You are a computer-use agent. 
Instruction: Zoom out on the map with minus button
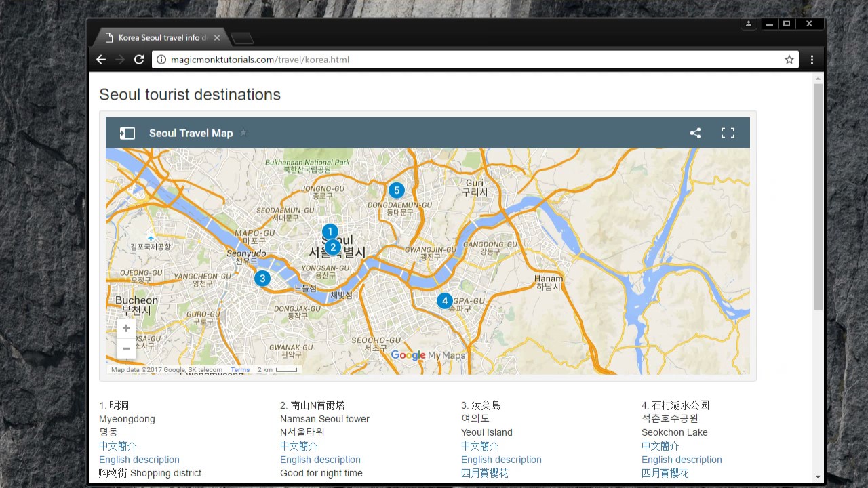126,348
